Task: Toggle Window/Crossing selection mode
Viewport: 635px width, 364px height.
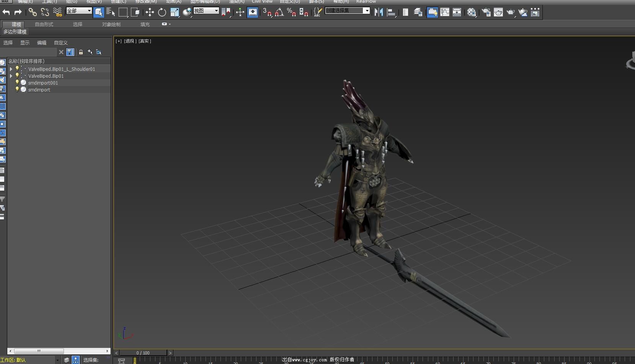Action: [135, 12]
